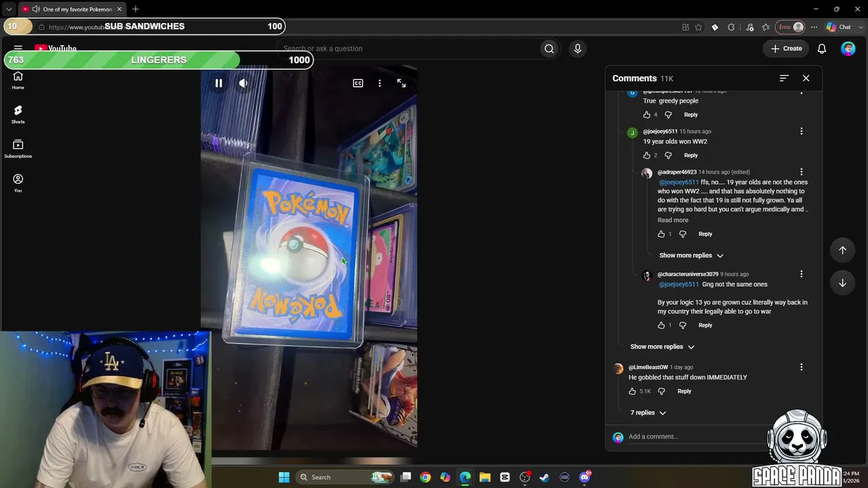Screen dimensions: 868x488
Task: Open Discord from the taskbar
Action: click(585, 477)
